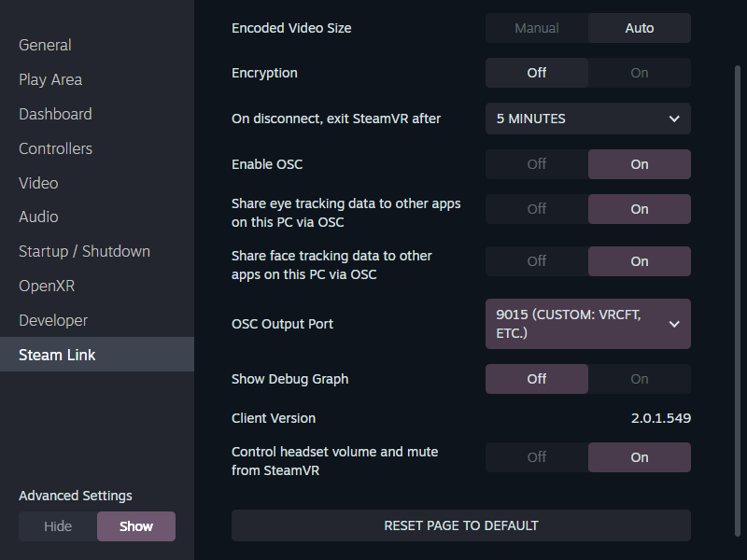Go to Dashboard settings
The image size is (747, 560).
click(97, 114)
